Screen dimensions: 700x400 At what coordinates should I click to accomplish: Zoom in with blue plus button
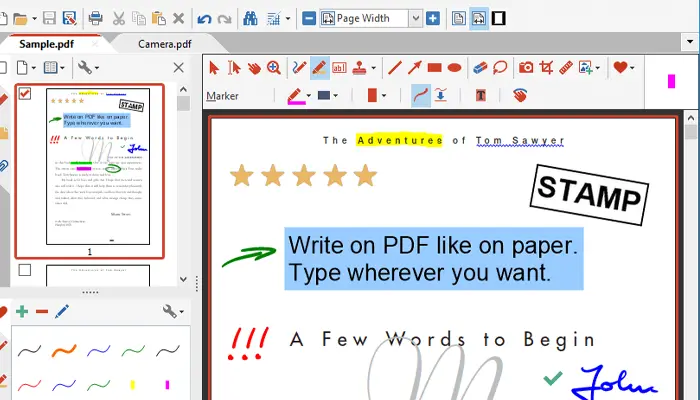433,19
